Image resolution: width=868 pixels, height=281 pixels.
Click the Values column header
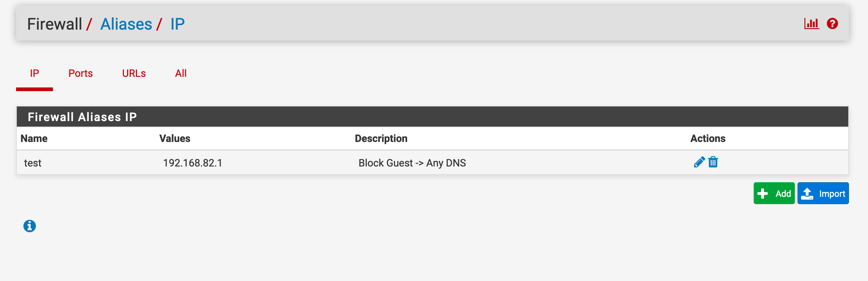pyautogui.click(x=175, y=138)
